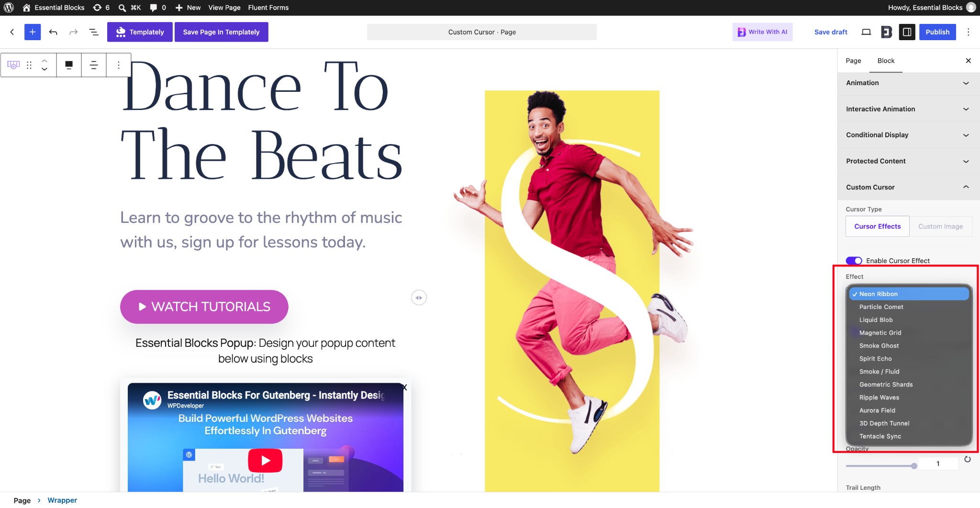Viewport: 980px width, 508px height.
Task: Click the Opacity slider handle
Action: tap(914, 466)
